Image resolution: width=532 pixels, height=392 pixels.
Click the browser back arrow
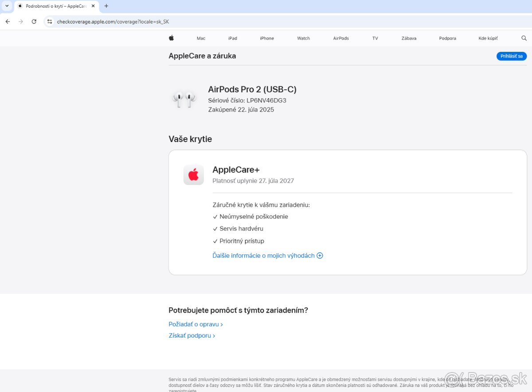[x=8, y=21]
